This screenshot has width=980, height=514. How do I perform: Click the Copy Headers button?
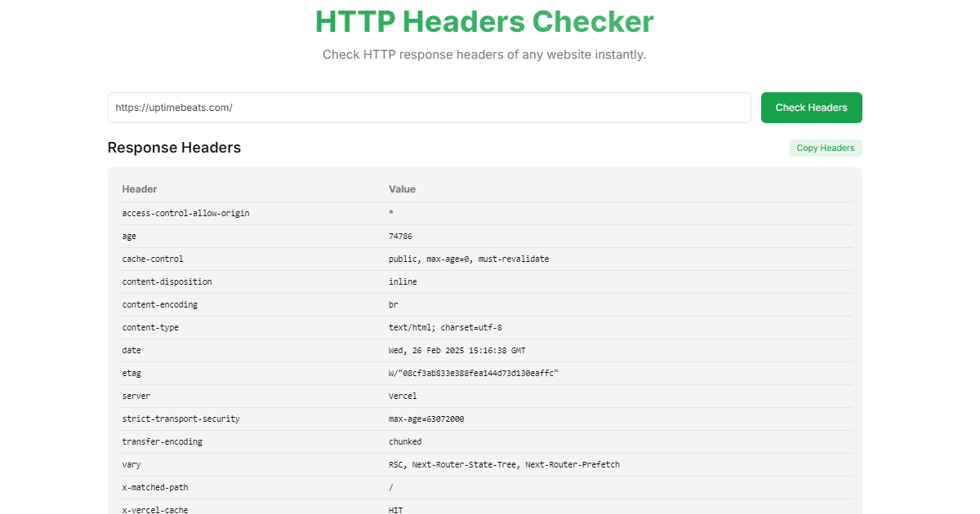[825, 148]
